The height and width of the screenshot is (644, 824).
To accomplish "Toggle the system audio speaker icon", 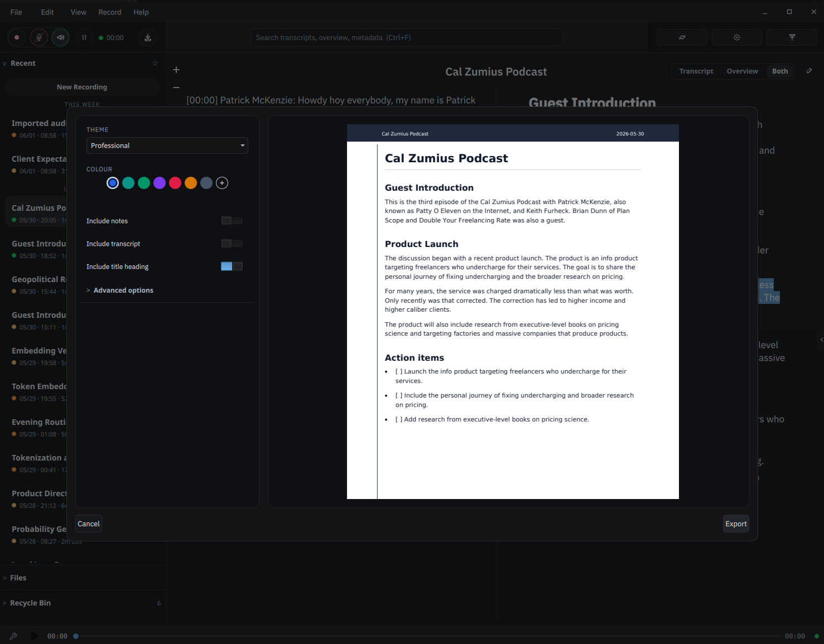I will [61, 38].
